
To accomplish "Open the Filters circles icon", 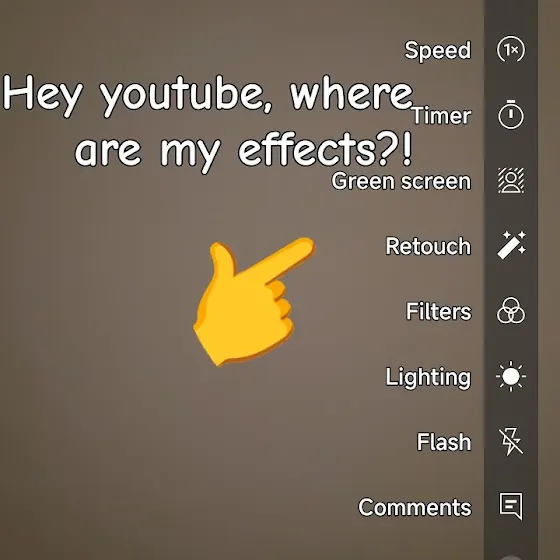I will [x=511, y=310].
